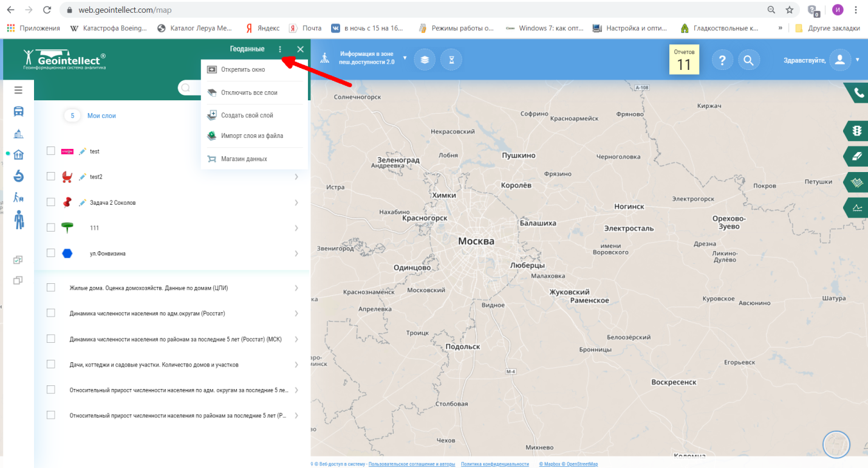
Task: Click pencil icon for Задача 2 Соколов
Action: (x=83, y=202)
